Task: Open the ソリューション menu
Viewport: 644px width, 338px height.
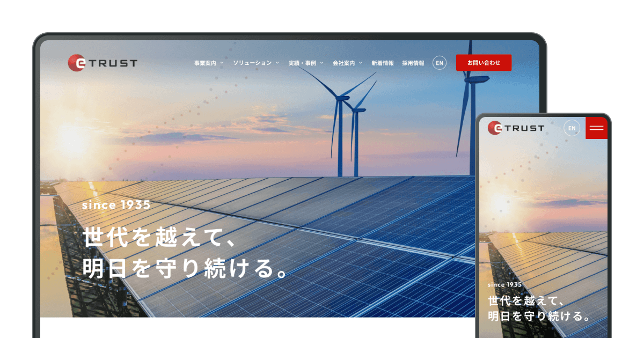Action: tap(252, 63)
